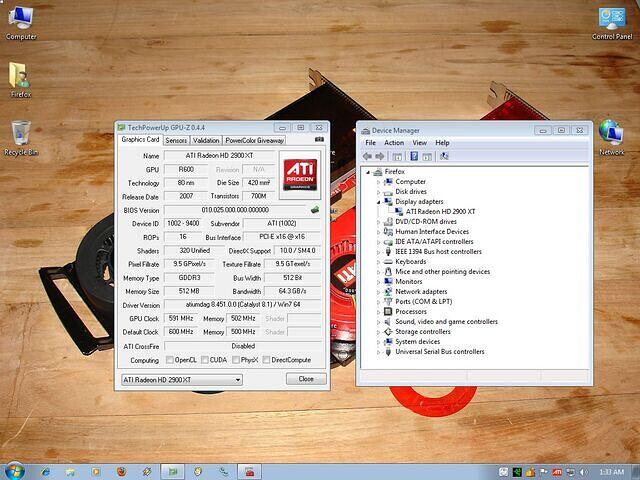Select the Processors tree item
The width and height of the screenshot is (640, 480).
pos(411,311)
